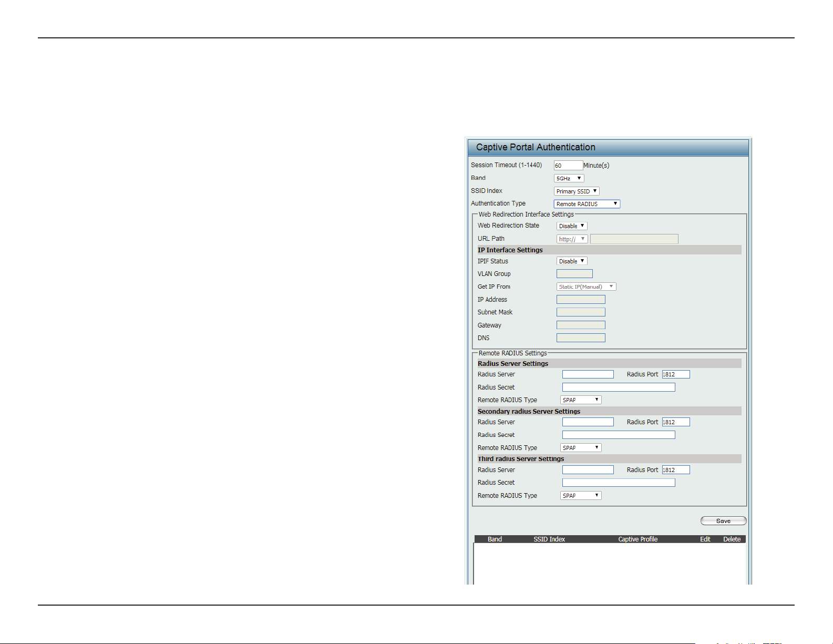
Task: Click the Captive Portal Authentication title
Action: coord(536,147)
